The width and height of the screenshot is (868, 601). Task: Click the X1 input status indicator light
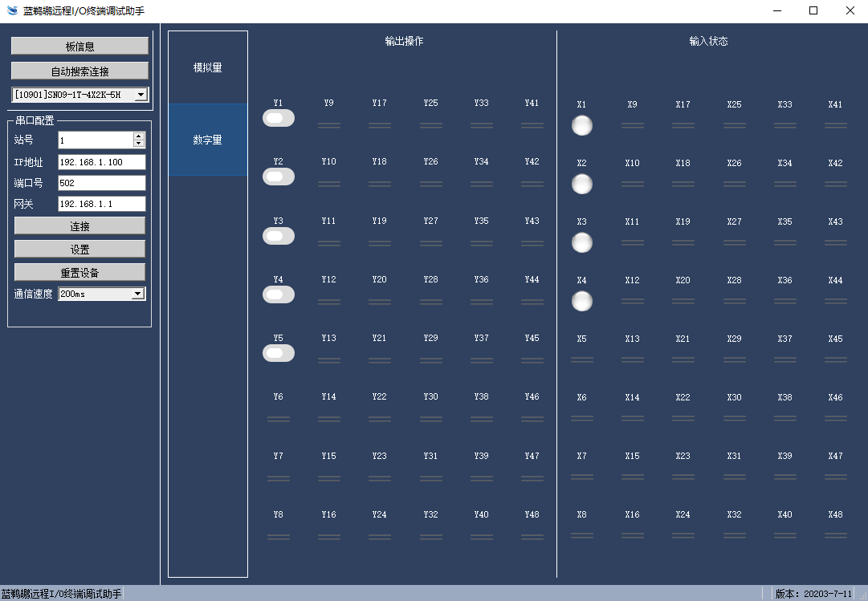(581, 126)
